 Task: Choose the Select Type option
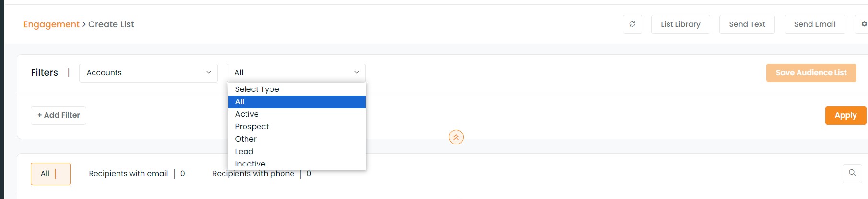point(297,89)
